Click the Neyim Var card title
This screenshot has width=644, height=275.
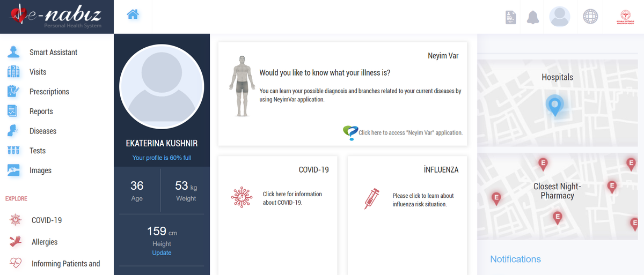tap(443, 55)
